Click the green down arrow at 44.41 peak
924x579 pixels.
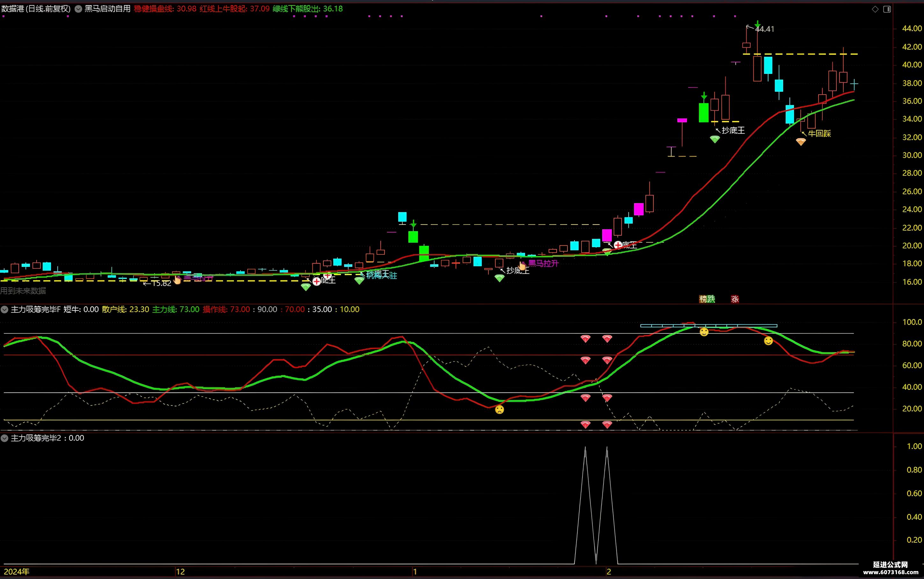click(x=758, y=25)
